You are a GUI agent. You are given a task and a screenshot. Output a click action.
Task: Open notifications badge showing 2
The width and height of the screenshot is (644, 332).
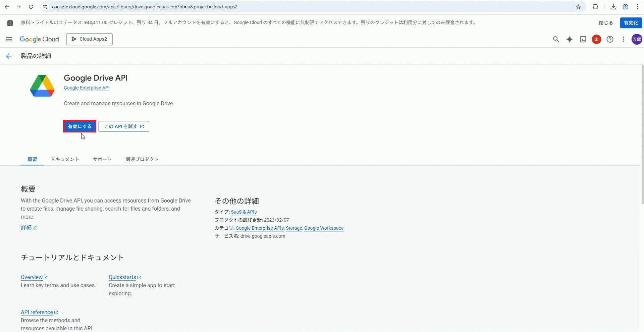pos(596,39)
